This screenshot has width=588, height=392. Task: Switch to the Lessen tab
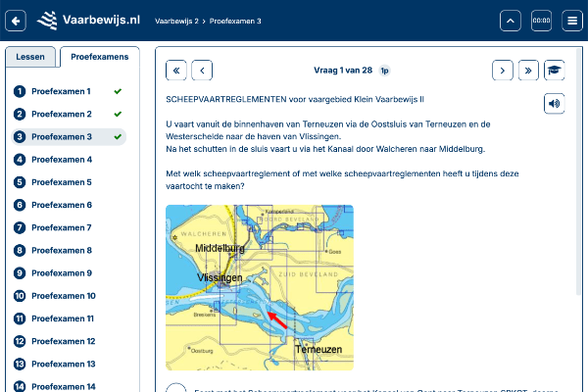click(x=30, y=57)
